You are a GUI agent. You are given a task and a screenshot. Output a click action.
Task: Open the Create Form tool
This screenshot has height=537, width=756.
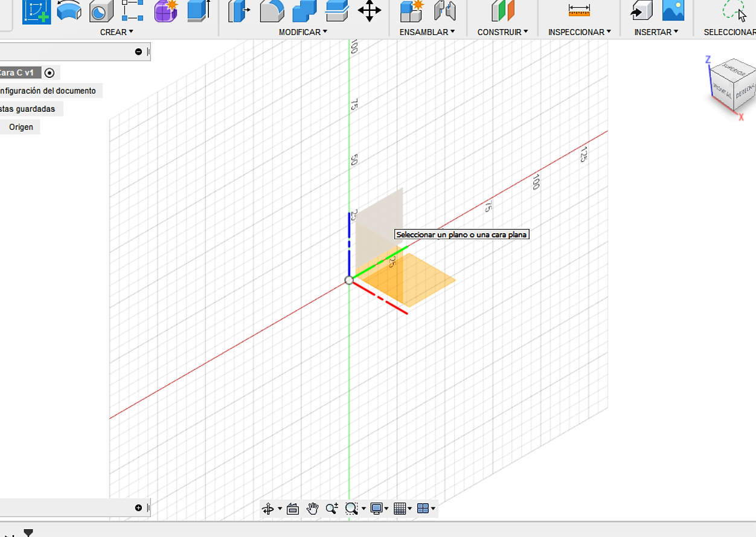coord(165,11)
